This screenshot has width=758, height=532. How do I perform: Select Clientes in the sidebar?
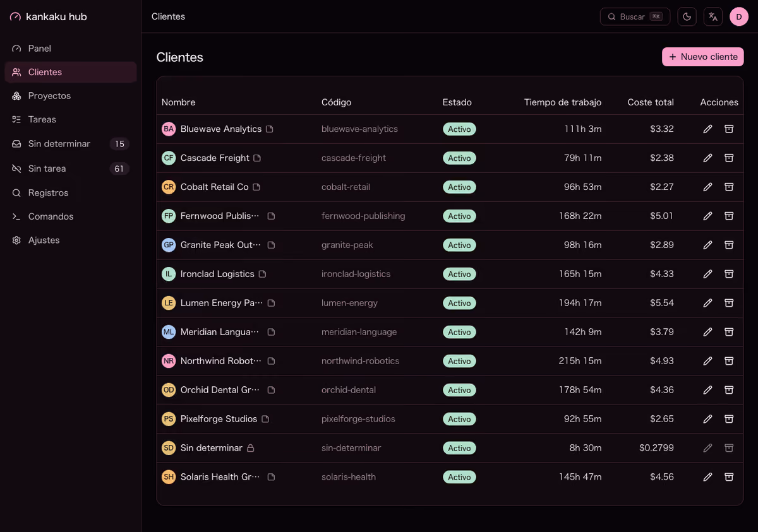(x=71, y=72)
